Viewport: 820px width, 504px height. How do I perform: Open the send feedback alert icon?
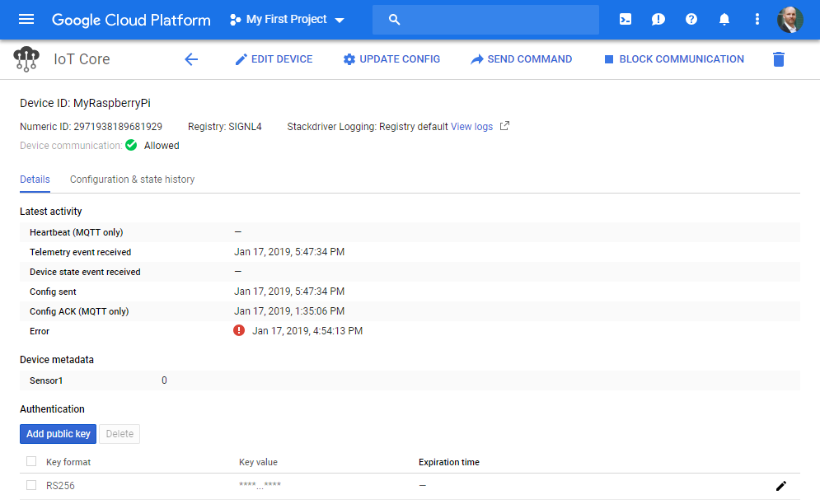point(658,19)
